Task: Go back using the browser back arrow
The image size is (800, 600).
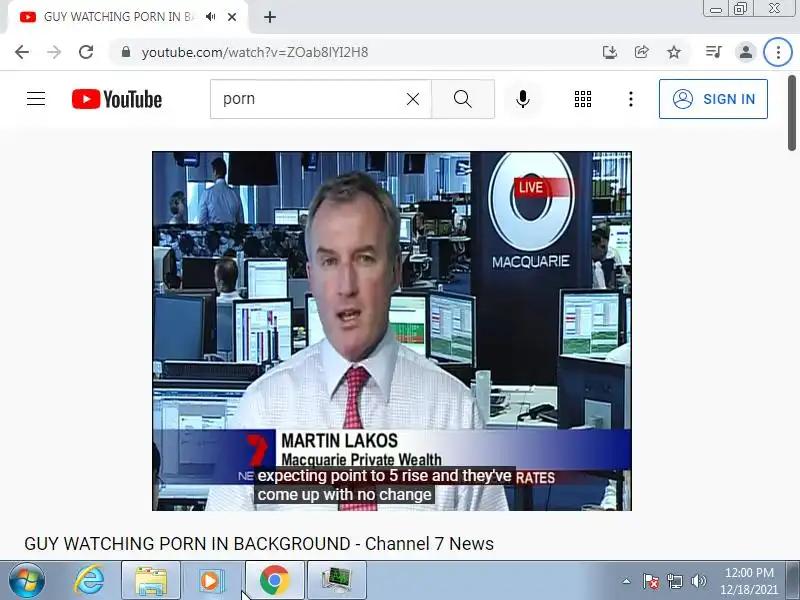Action: pyautogui.click(x=22, y=52)
